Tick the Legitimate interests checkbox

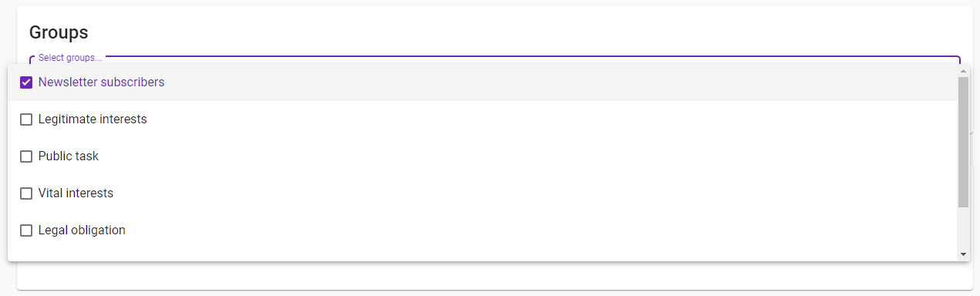26,119
